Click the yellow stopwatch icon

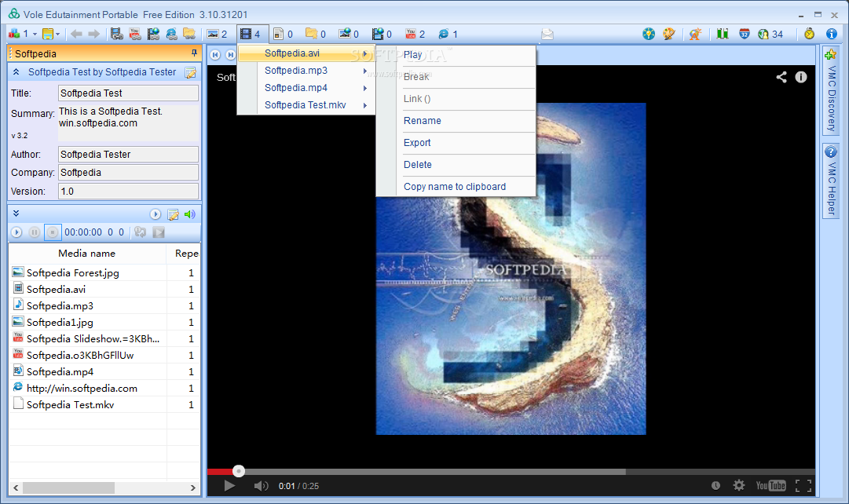tap(810, 34)
